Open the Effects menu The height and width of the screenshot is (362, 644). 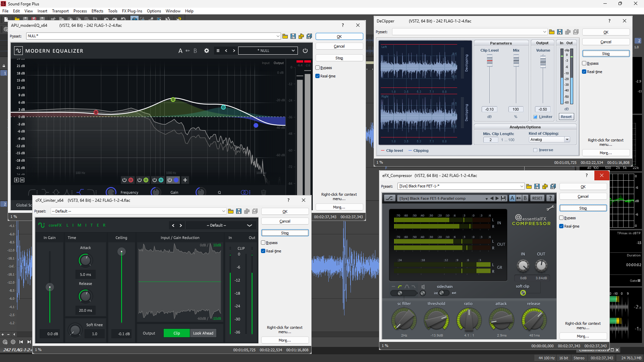point(97,11)
